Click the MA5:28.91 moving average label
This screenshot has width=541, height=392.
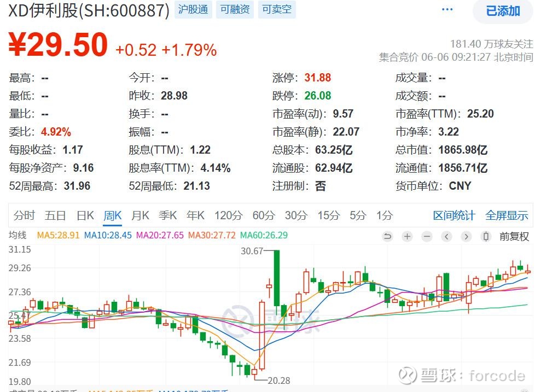coord(58,235)
